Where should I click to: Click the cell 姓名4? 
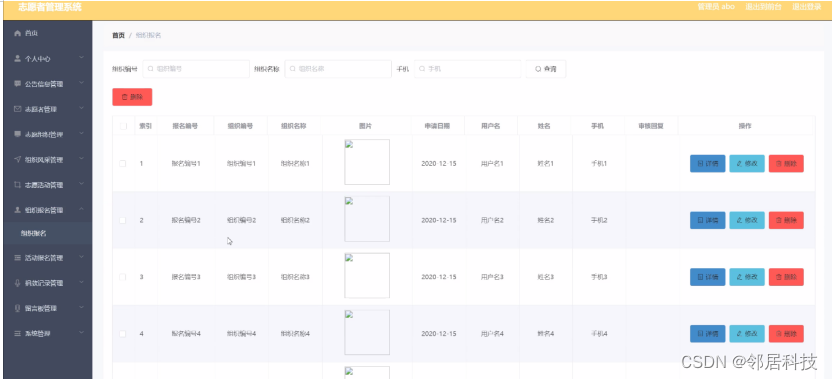point(545,334)
